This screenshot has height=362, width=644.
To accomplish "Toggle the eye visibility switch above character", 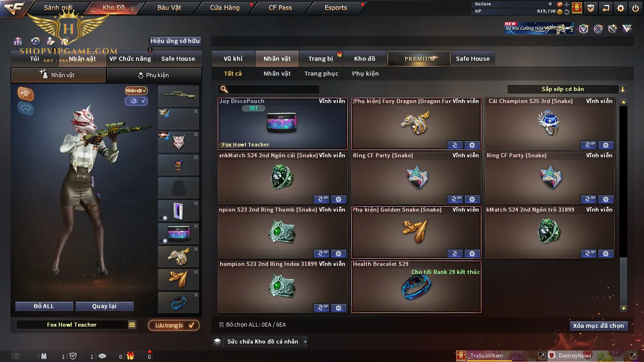I will [136, 101].
